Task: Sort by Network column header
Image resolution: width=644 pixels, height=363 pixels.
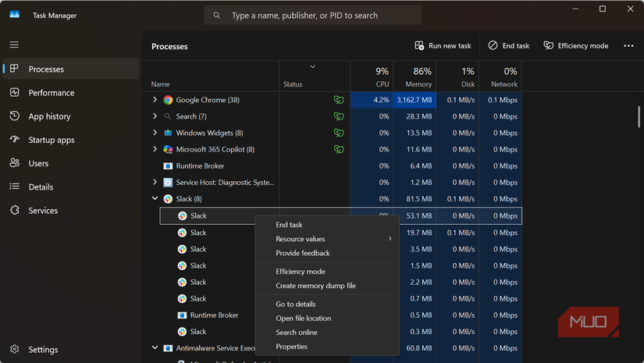Action: (500, 77)
